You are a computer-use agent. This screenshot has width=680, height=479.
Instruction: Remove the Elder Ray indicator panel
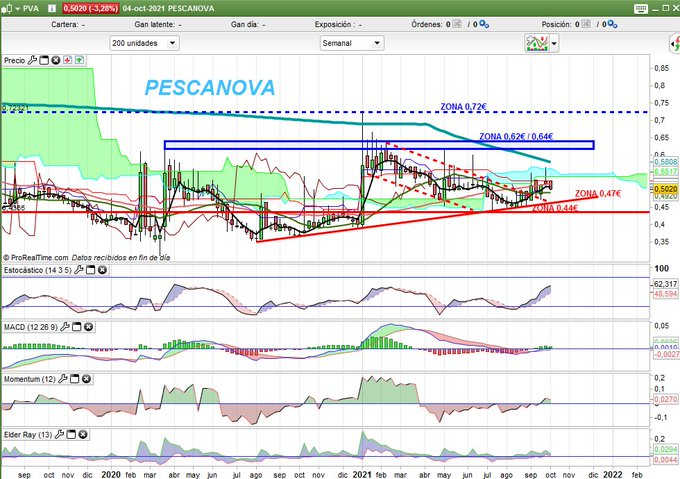(83, 434)
